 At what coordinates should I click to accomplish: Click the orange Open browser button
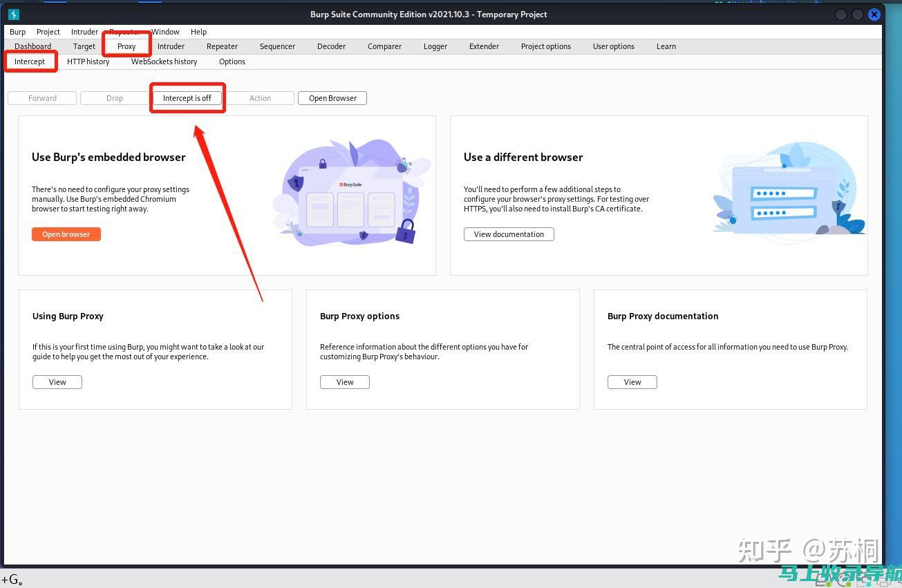click(66, 234)
